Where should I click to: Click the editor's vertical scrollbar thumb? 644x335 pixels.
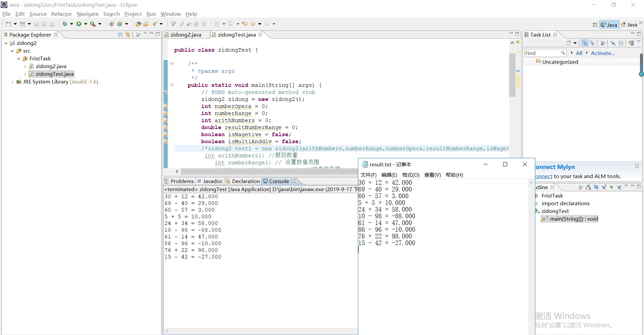[512, 75]
